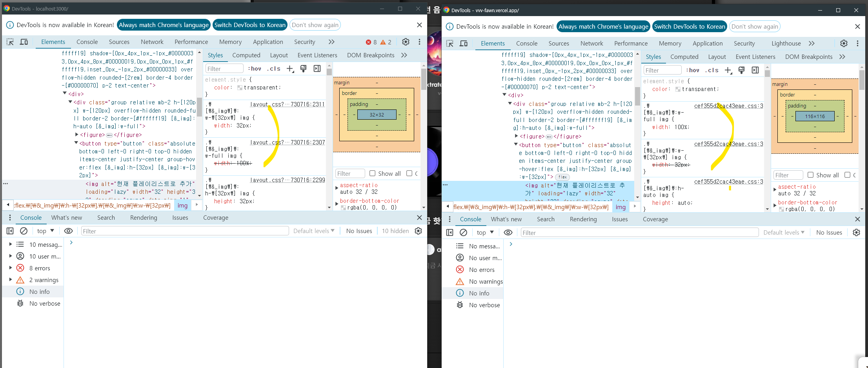868x368 pixels.
Task: Expand more tabs chevron in vvv-fawn main toolbar
Action: tap(812, 44)
